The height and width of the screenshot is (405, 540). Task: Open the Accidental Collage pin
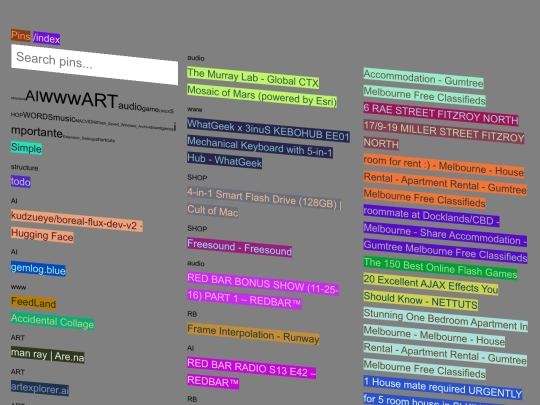click(x=52, y=321)
